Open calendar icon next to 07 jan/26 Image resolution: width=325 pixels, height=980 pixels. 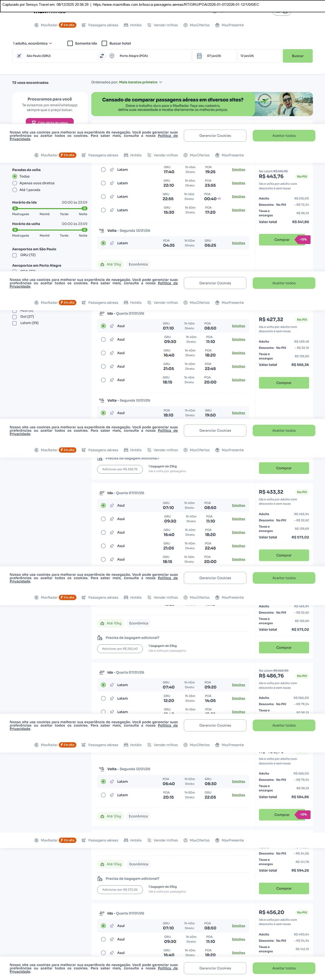pyautogui.click(x=199, y=56)
